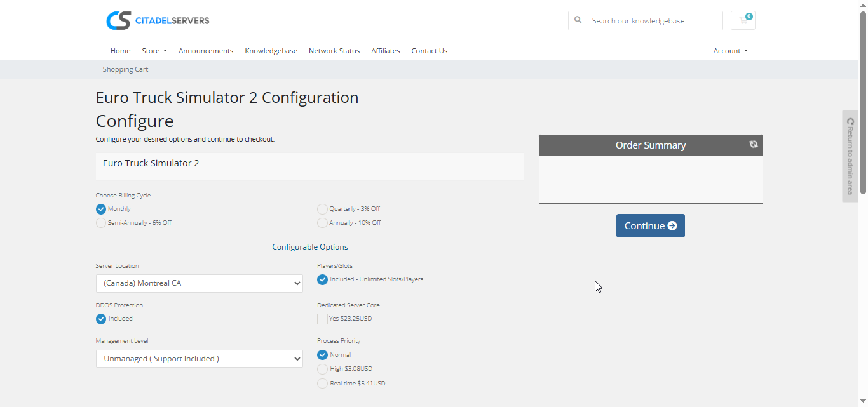
Task: Select Quarterly - 3% Off billing
Action: [323, 209]
